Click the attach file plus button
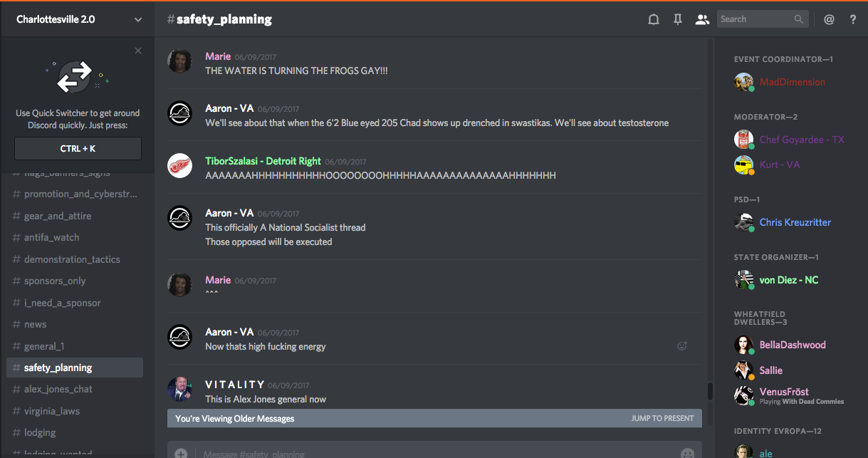 (181, 453)
